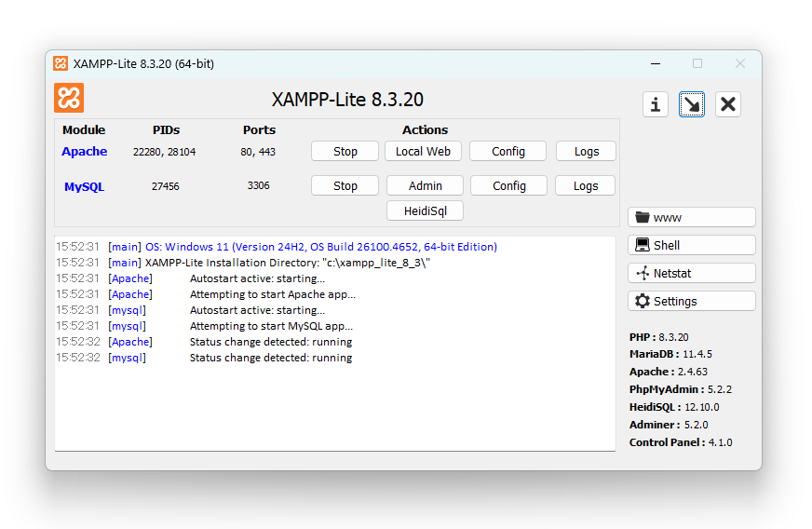Open the Netstat tool
This screenshot has height=529, width=812.
tap(691, 273)
